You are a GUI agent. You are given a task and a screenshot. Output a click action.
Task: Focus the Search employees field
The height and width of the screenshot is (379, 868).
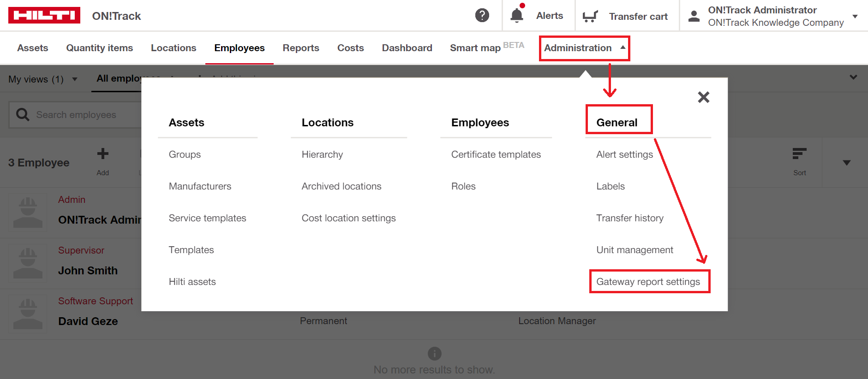(75, 115)
